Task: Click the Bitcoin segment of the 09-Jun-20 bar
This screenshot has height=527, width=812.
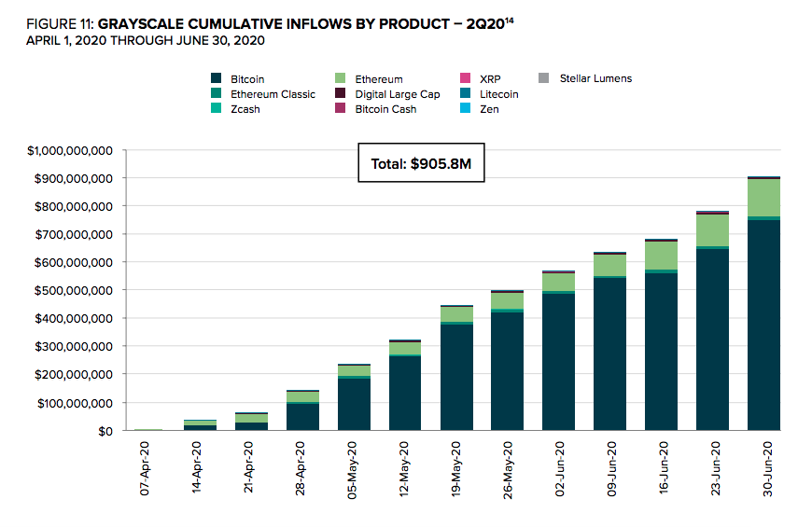Action: point(610,354)
